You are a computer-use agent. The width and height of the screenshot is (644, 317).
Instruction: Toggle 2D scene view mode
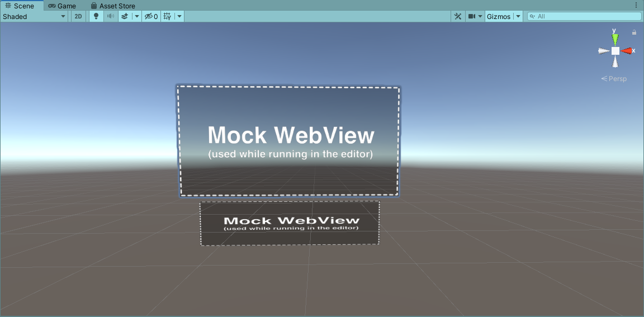(78, 16)
